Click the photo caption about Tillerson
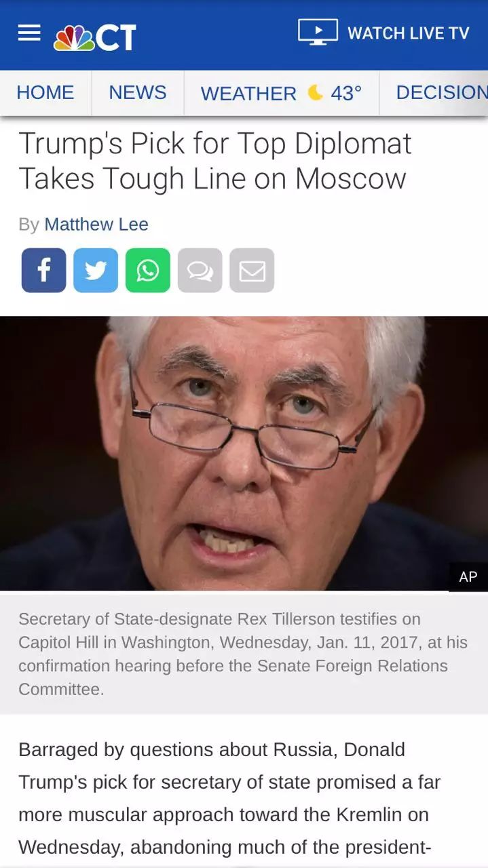 pos(243,654)
